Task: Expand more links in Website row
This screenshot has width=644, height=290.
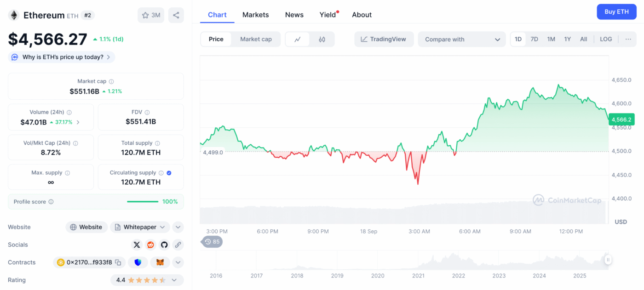Action: pos(178,227)
